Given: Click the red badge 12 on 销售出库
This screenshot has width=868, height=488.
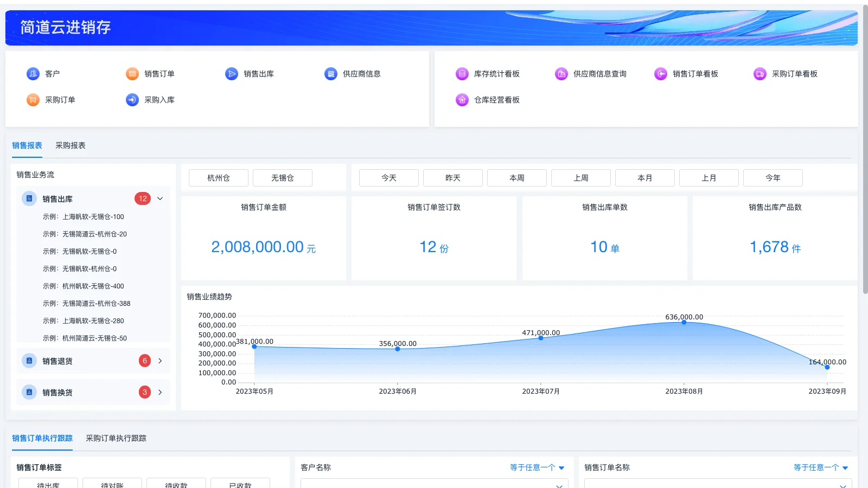Looking at the screenshot, I should click(x=143, y=198).
